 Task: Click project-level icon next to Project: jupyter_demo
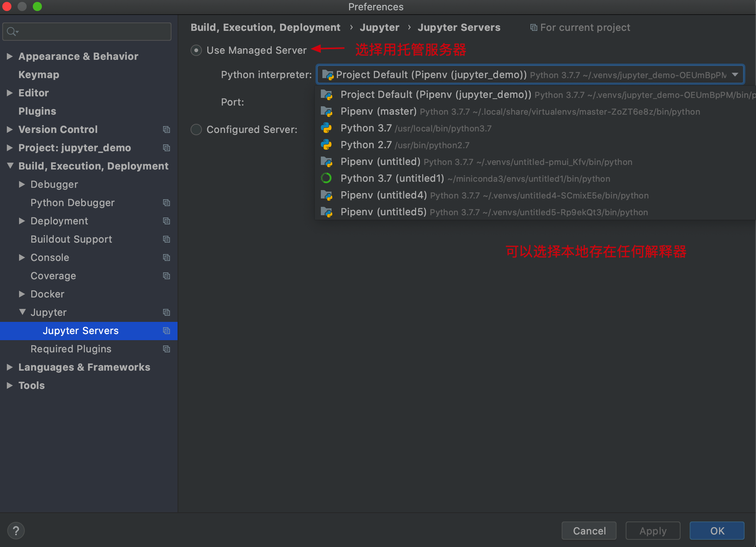[167, 148]
